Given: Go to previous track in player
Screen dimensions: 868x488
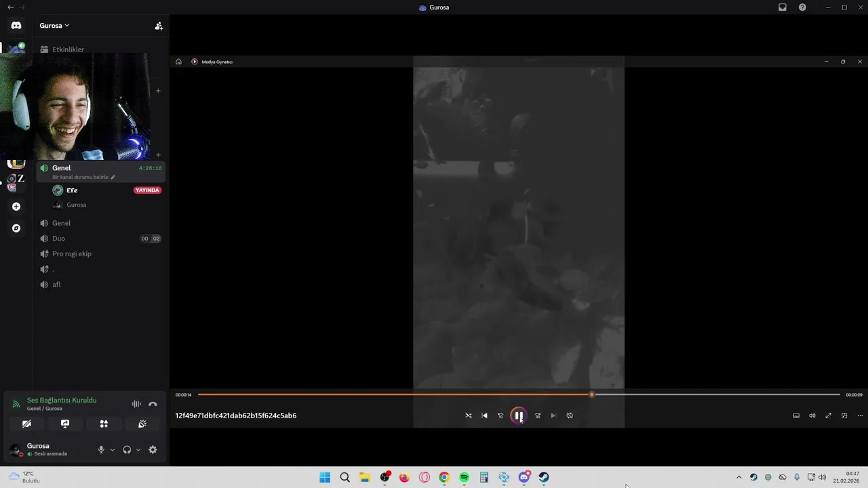Looking at the screenshot, I should [484, 415].
